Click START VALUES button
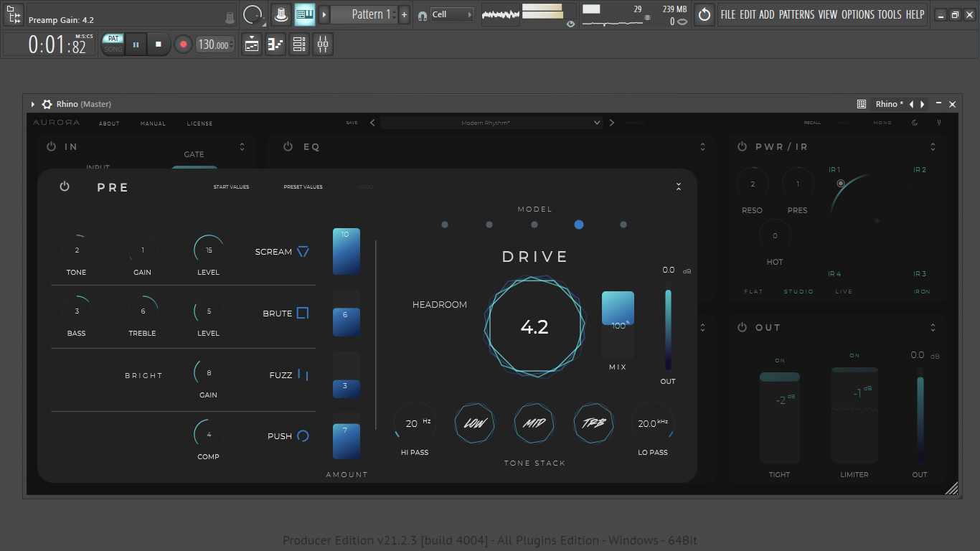The width and height of the screenshot is (980, 551). [231, 187]
